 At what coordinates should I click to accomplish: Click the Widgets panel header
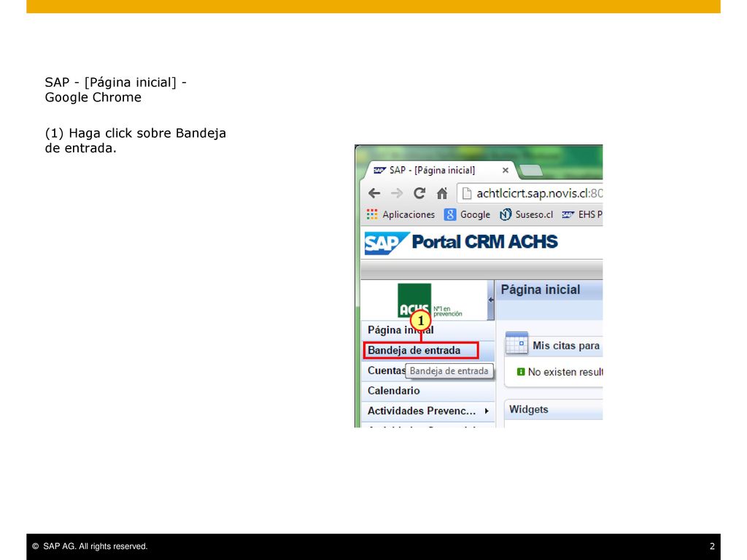tap(554, 410)
